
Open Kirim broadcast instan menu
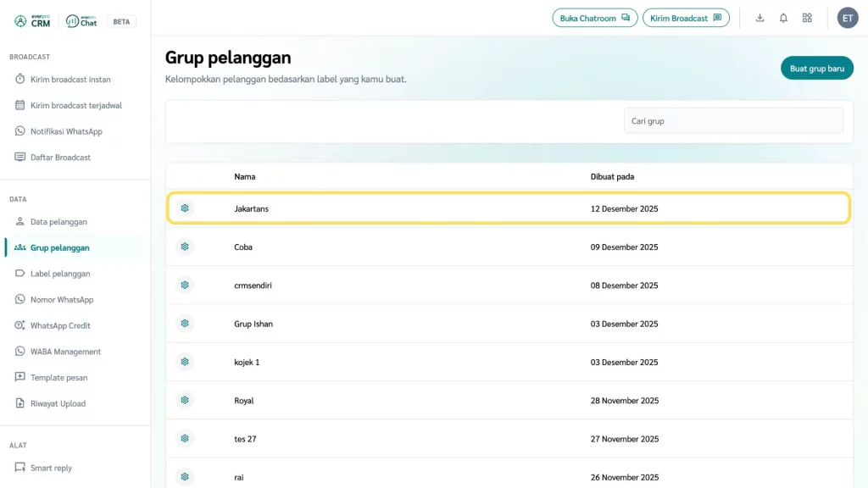click(x=70, y=80)
